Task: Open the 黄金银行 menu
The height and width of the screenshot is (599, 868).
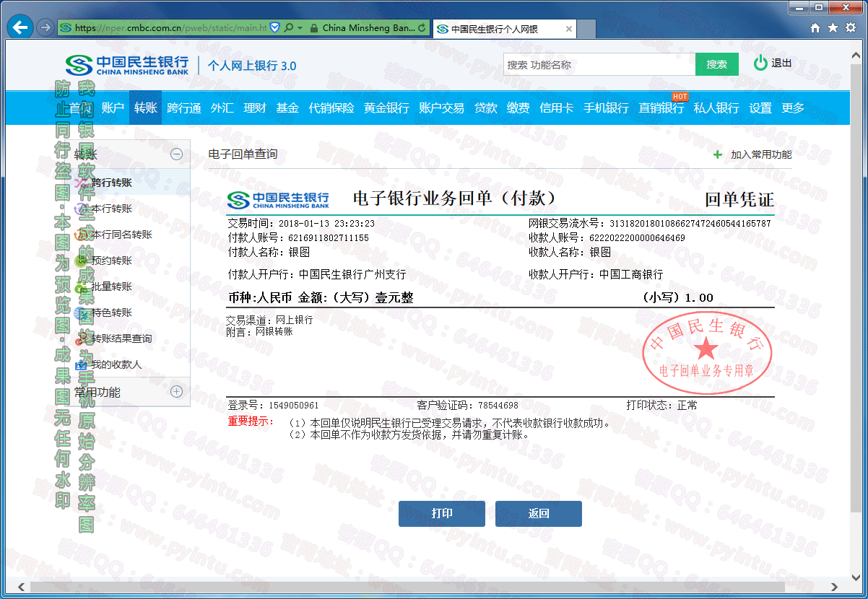Action: point(386,108)
